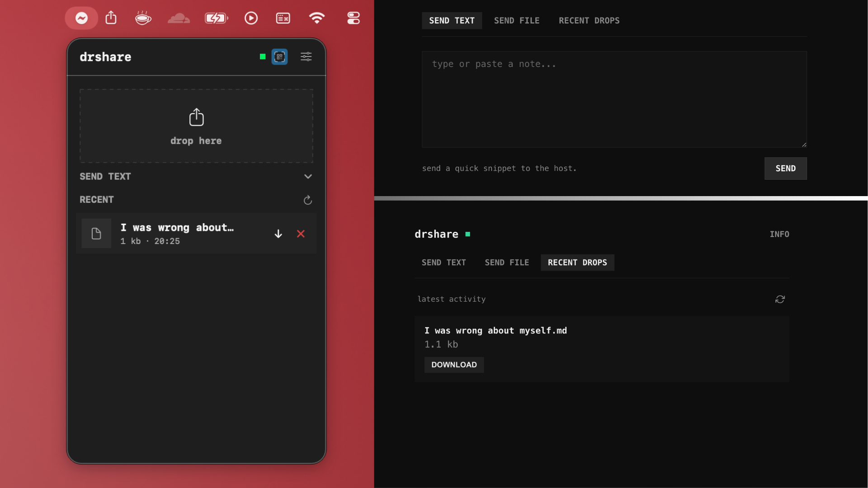Click the Wi-Fi status icon
This screenshot has height=488, width=868.
pos(316,19)
